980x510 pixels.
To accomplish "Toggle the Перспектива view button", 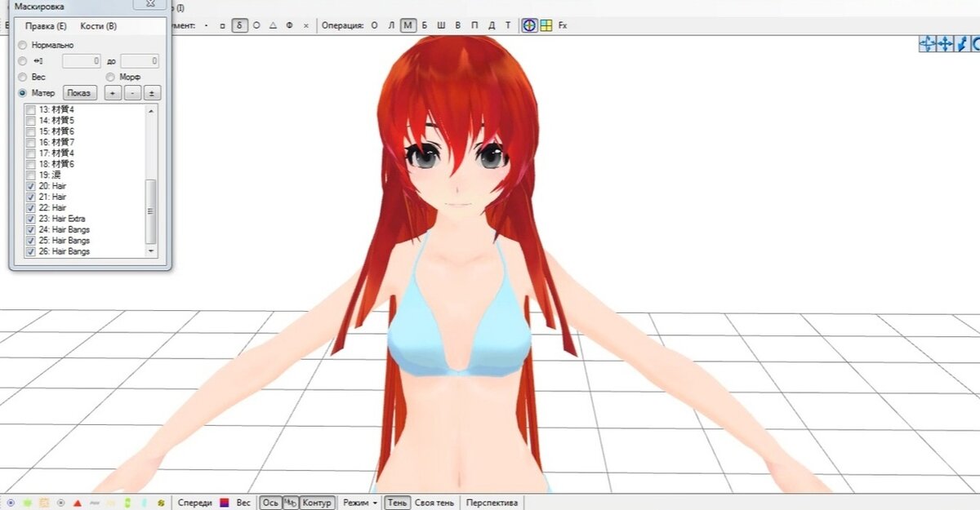I will pyautogui.click(x=491, y=503).
